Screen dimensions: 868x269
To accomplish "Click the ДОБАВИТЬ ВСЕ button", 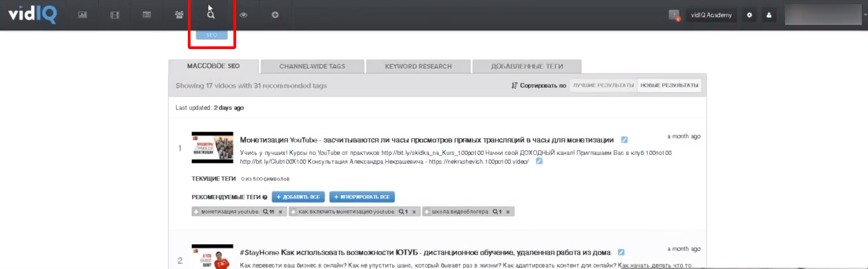I will tap(298, 197).
